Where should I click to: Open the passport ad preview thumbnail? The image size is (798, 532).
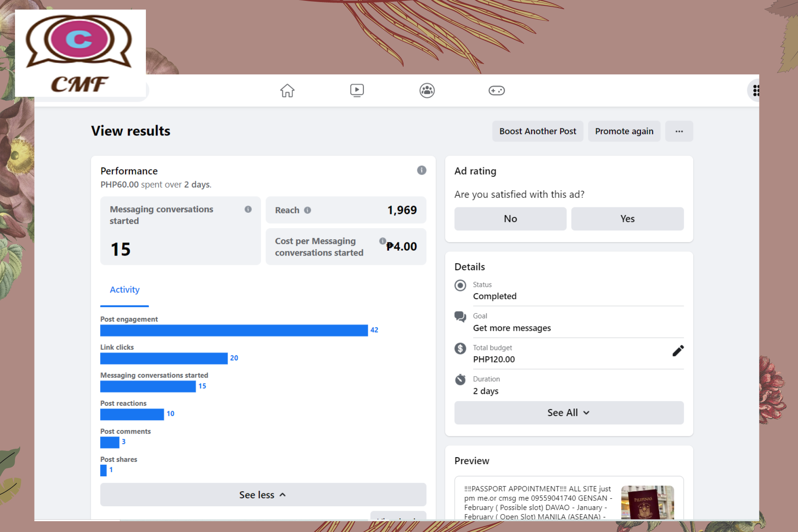647,502
